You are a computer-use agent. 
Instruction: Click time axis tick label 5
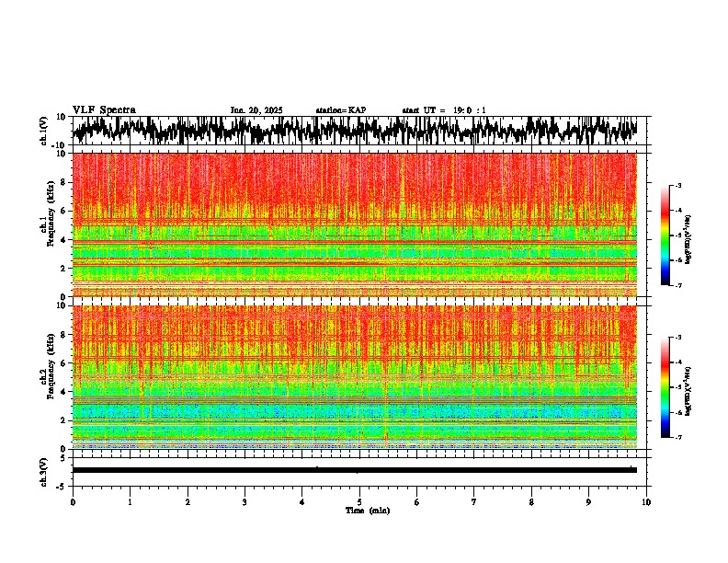coord(359,502)
